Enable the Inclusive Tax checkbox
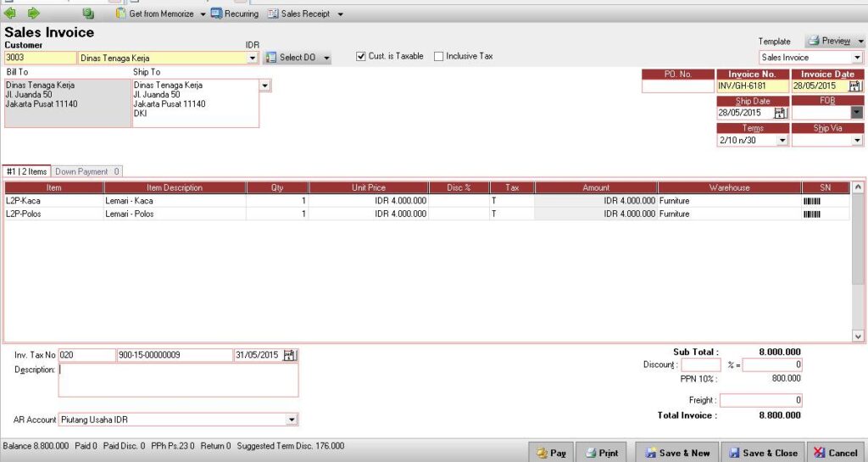The height and width of the screenshot is (462, 868). [x=438, y=57]
